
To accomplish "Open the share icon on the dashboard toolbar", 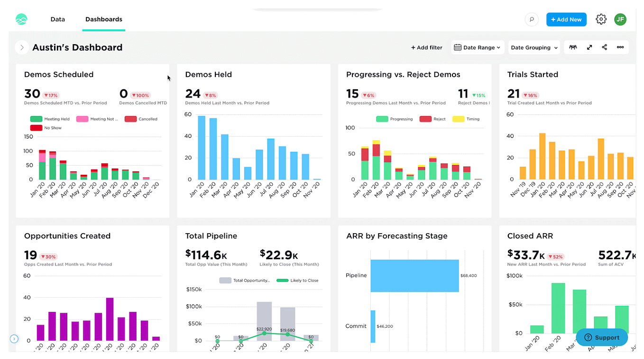I will pyautogui.click(x=604, y=47).
